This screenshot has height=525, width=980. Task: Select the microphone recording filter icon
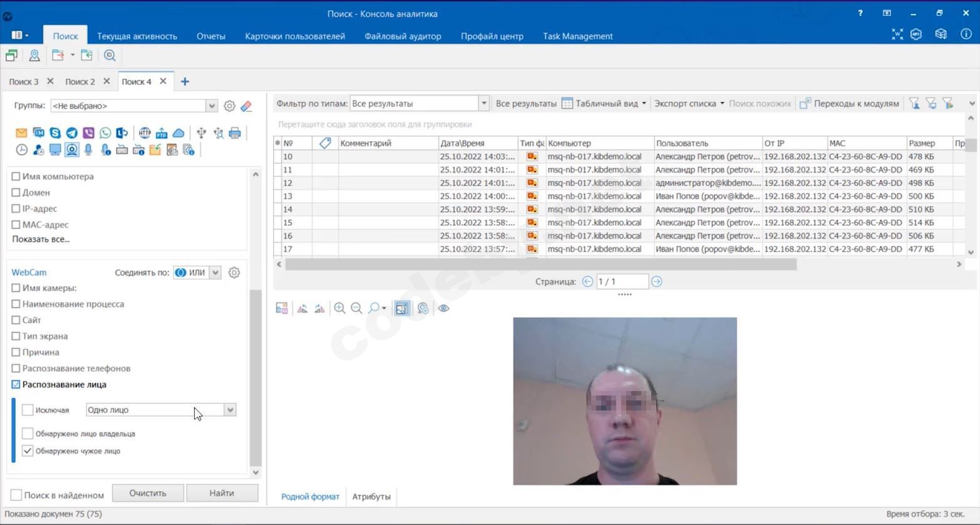(88, 150)
